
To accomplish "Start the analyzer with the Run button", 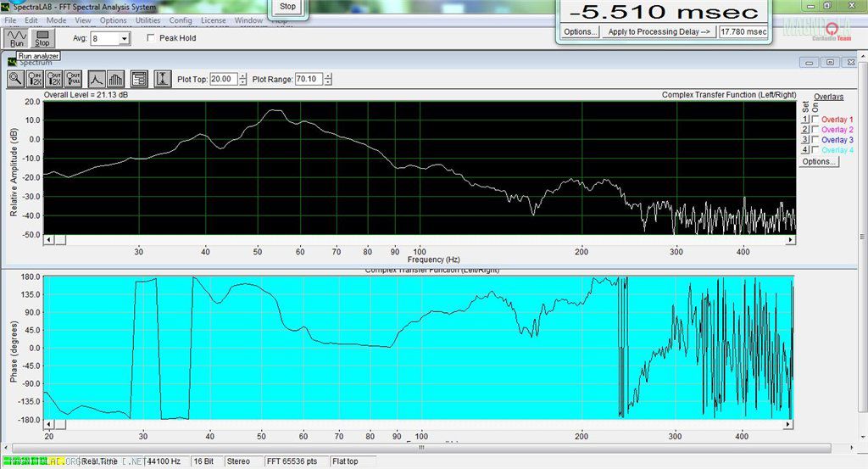I will (x=17, y=38).
